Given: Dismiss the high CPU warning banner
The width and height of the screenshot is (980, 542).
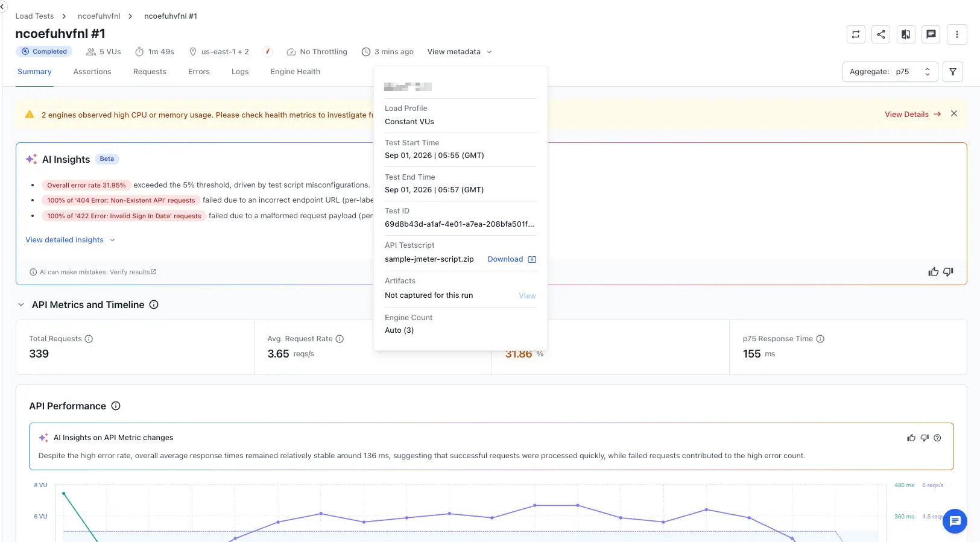Looking at the screenshot, I should pos(954,113).
